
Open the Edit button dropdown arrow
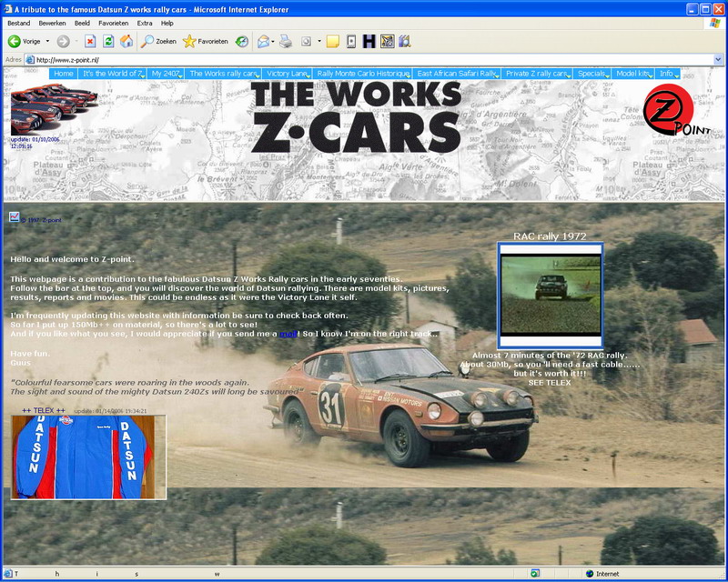tap(319, 41)
